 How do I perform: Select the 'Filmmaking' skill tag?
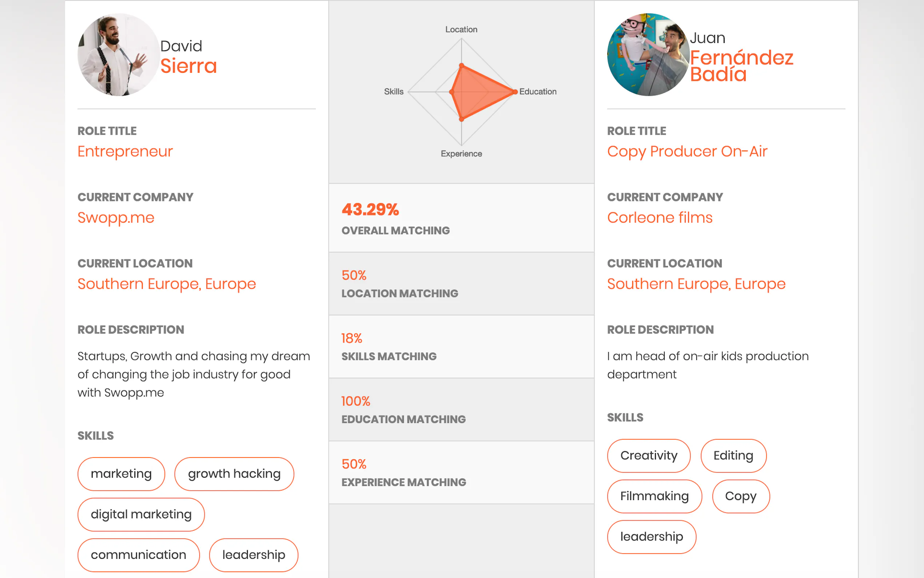[x=654, y=496]
